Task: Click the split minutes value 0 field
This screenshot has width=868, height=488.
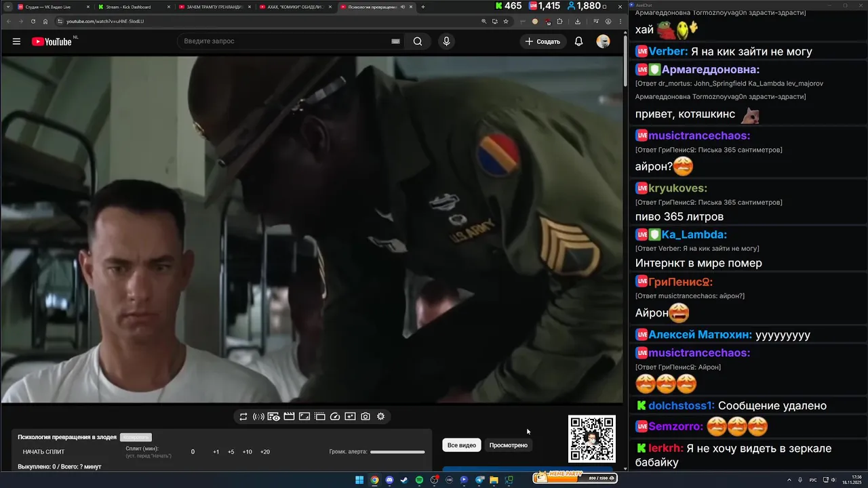Action: pos(193,452)
